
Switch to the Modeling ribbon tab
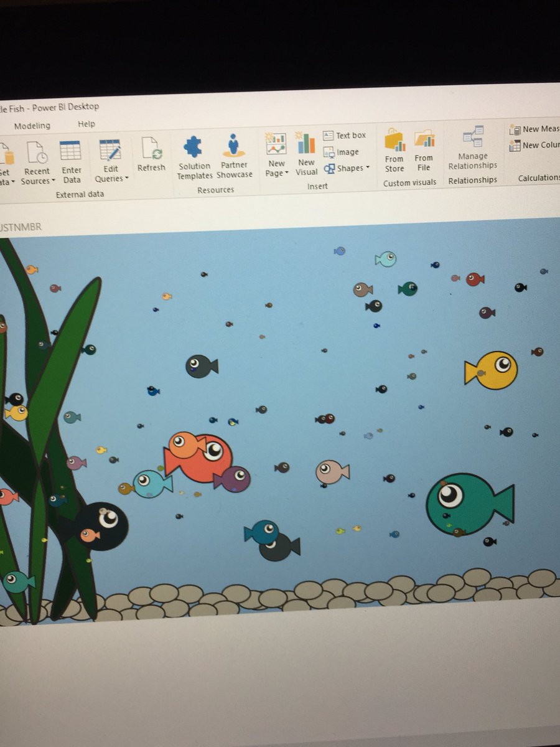pyautogui.click(x=32, y=126)
